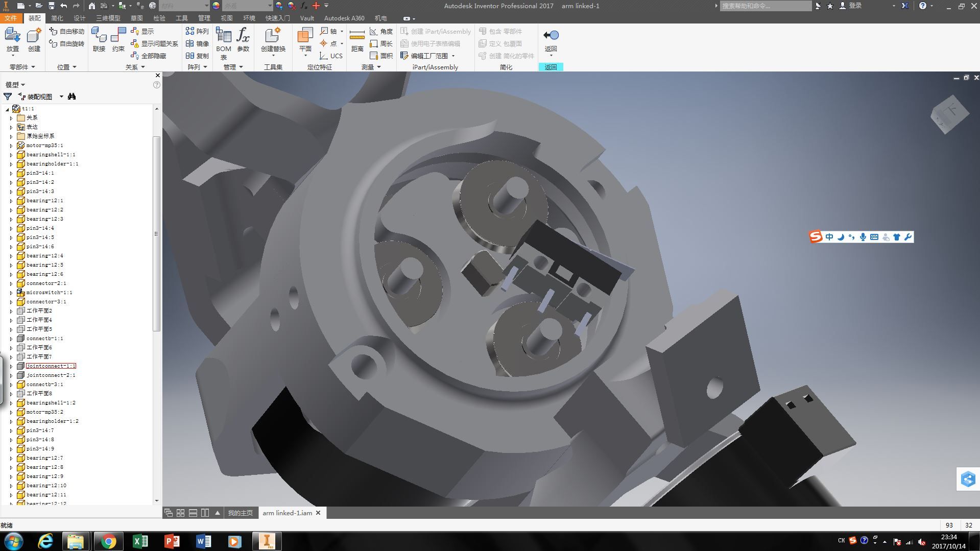The image size is (980, 551).
Task: Expand the motor-mp35:1 tree node
Action: click(x=11, y=146)
